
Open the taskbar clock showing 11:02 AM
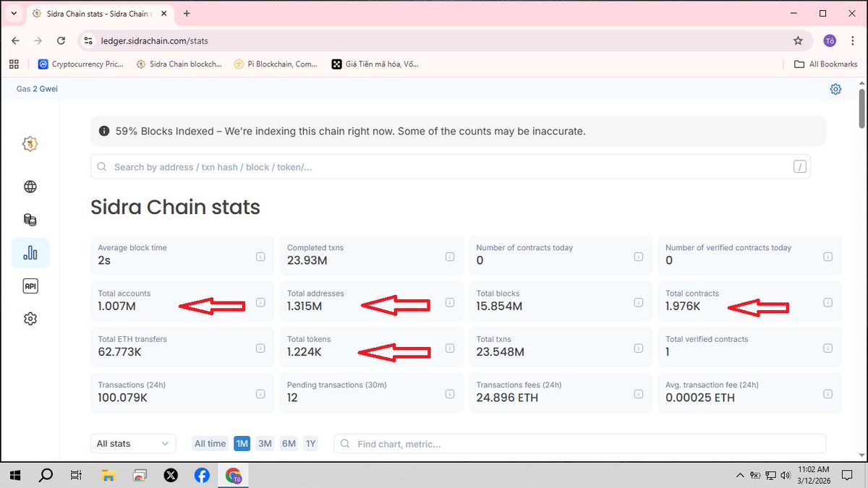click(x=814, y=475)
